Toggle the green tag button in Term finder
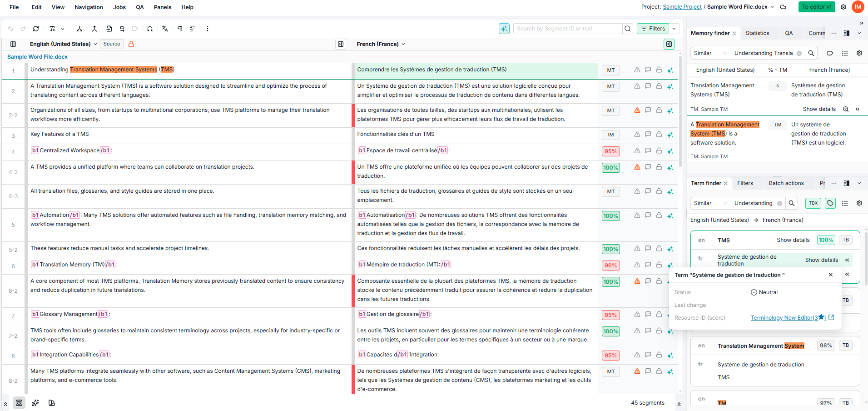The image size is (868, 411). click(830, 203)
